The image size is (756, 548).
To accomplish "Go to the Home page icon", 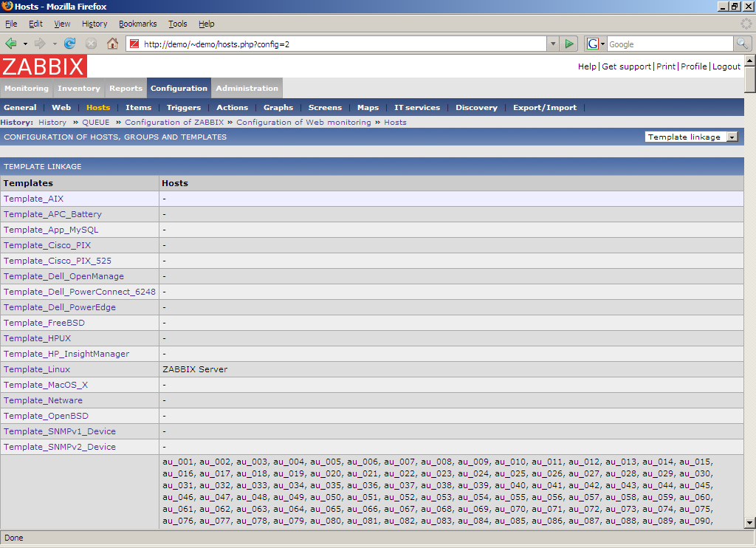I will coord(112,44).
